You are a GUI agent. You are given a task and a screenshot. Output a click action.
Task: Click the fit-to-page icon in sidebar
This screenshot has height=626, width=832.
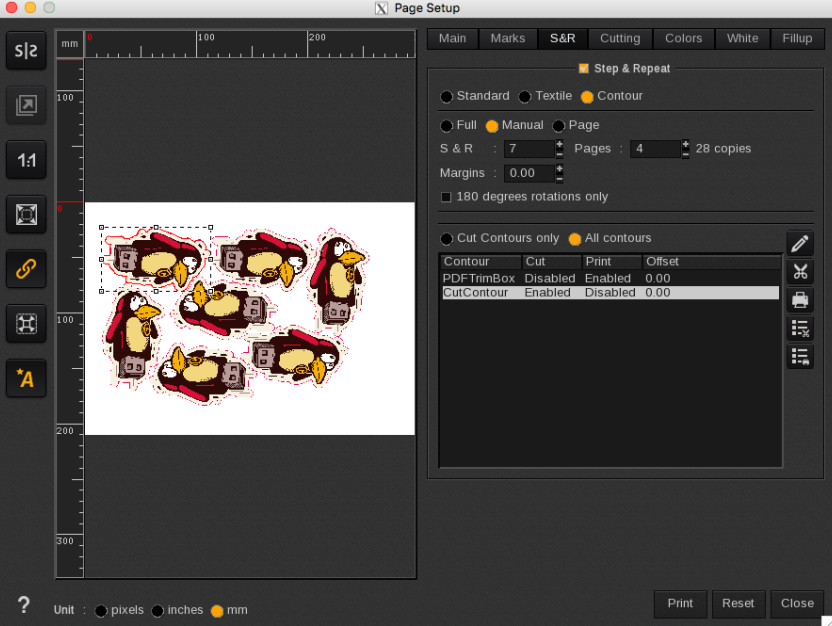pos(26,213)
